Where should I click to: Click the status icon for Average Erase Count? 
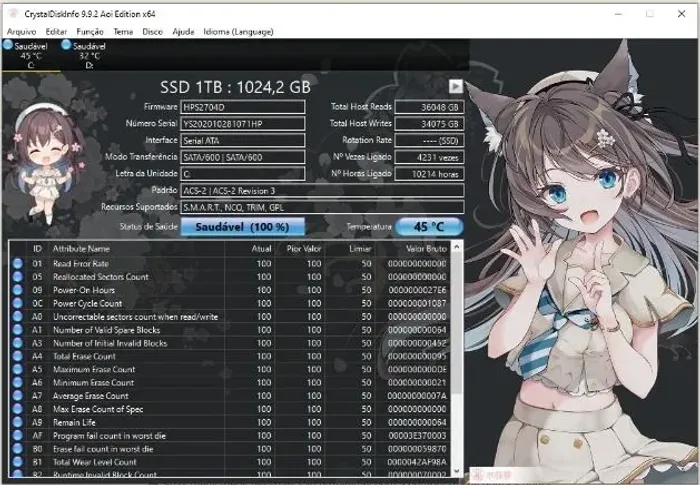[x=17, y=396]
